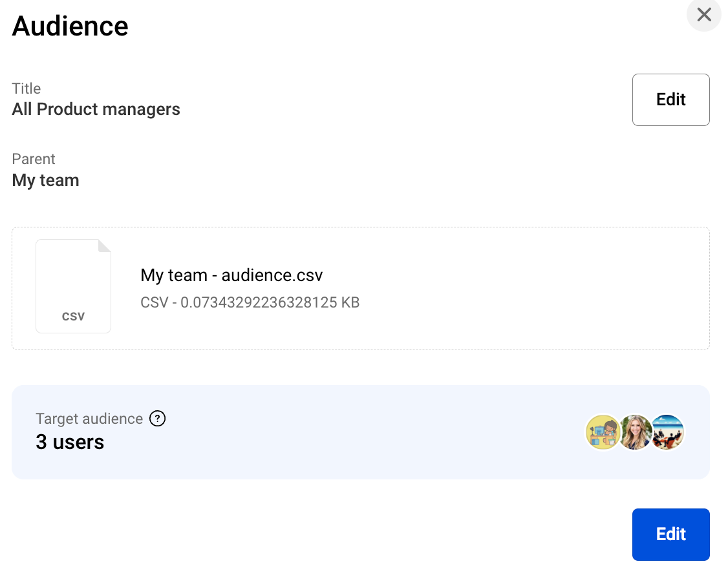Select the cartoon desk user avatar
This screenshot has height=575, width=728.
603,432
